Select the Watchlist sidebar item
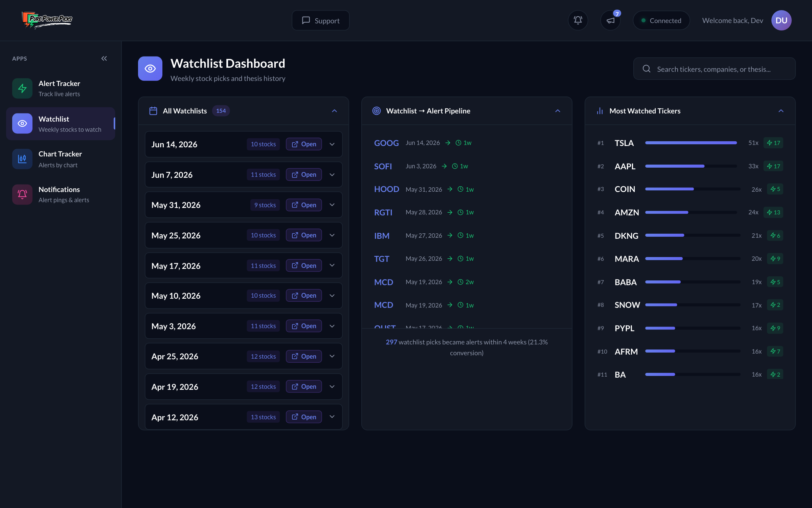 click(x=61, y=124)
